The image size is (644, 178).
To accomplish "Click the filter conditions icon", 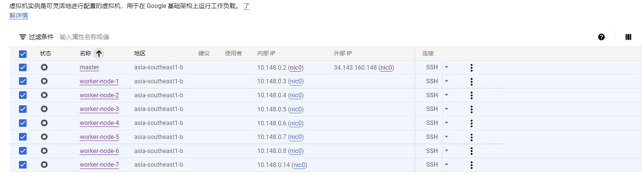I will 23,37.
